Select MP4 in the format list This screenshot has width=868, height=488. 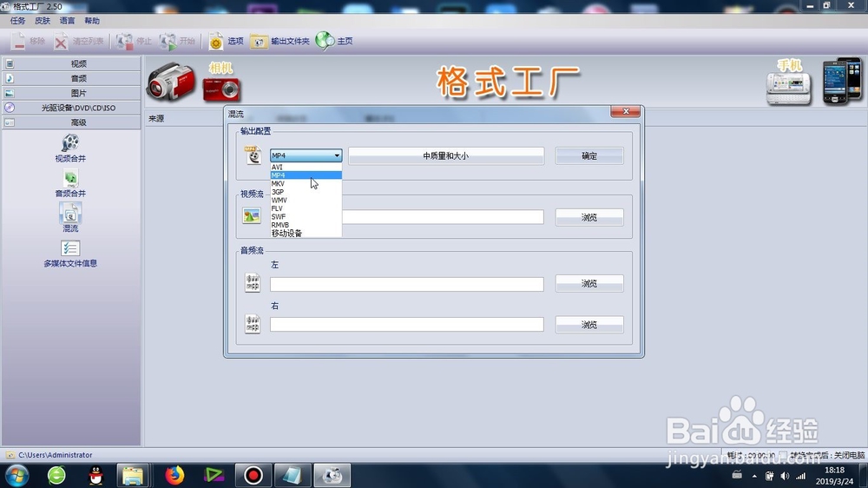(306, 175)
